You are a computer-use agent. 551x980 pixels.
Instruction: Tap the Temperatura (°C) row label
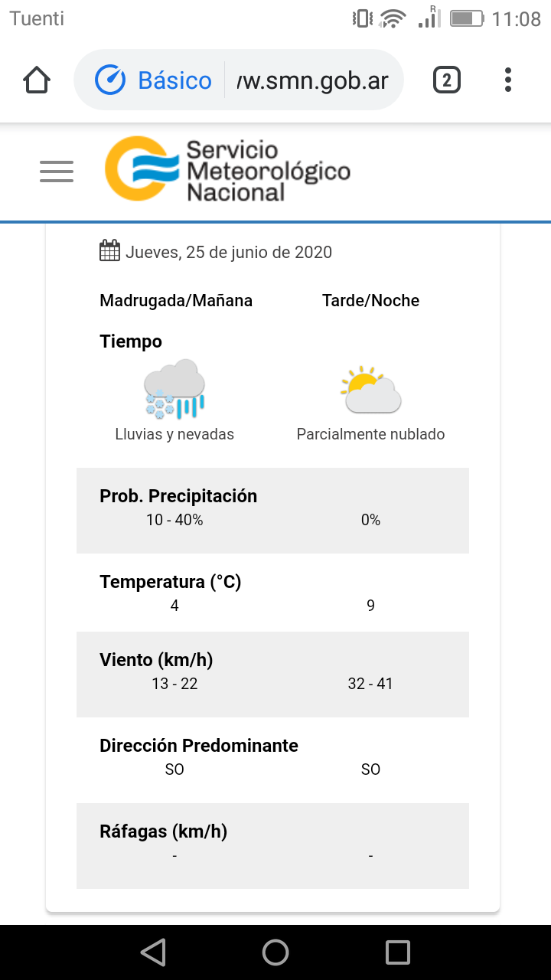(x=171, y=582)
